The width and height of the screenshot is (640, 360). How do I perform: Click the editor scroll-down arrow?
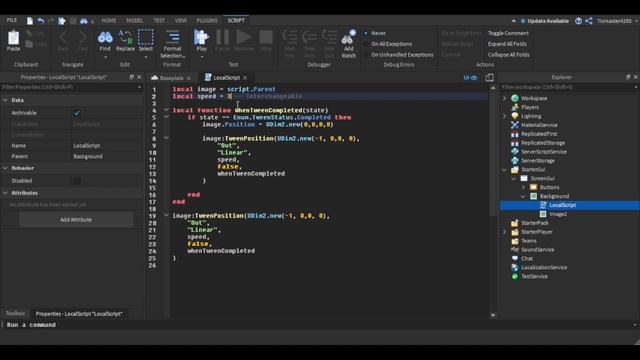tap(493, 315)
